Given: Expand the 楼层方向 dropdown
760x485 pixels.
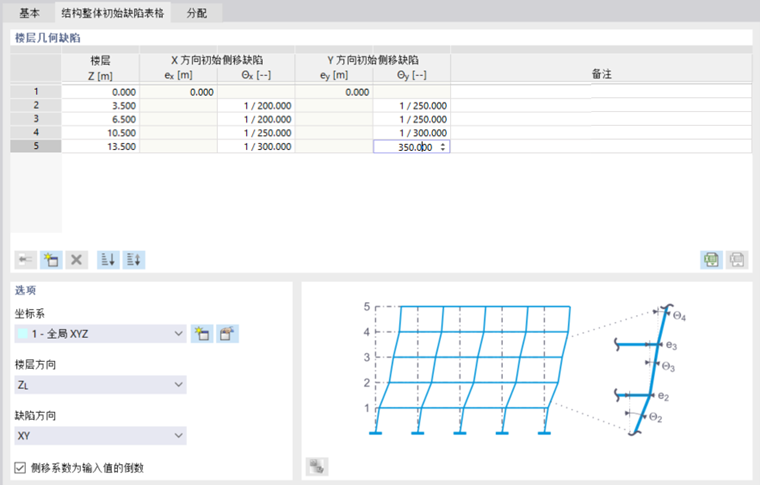Looking at the screenshot, I should (100, 385).
